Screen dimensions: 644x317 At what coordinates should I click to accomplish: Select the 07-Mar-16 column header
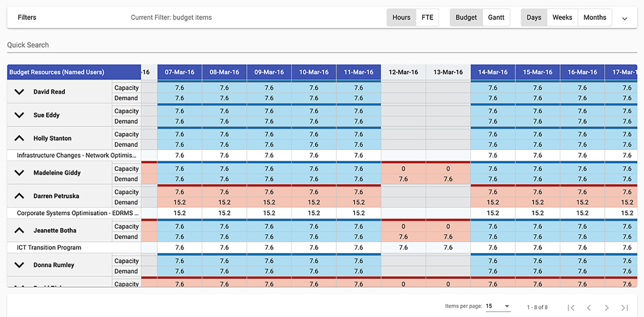pos(180,72)
